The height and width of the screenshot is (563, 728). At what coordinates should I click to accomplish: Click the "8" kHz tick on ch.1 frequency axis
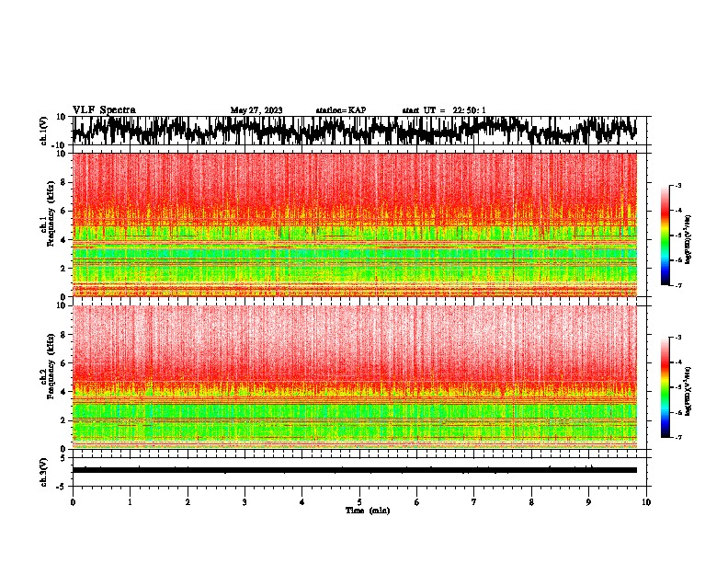63,182
